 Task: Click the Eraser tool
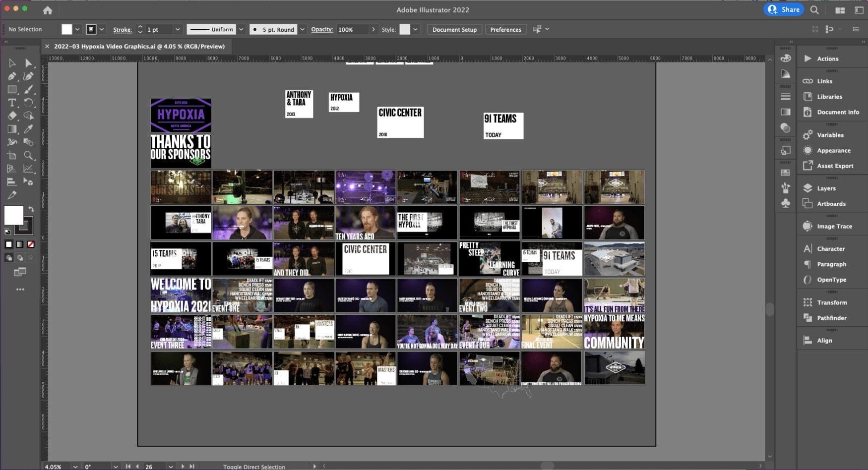pos(12,116)
